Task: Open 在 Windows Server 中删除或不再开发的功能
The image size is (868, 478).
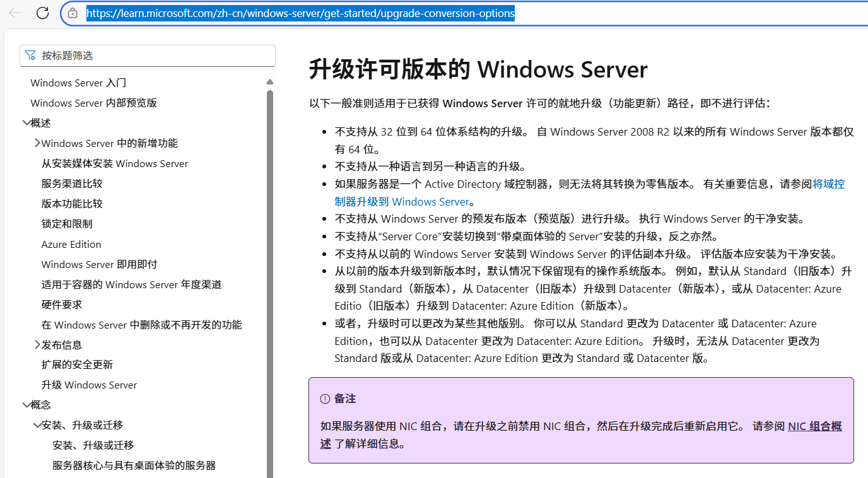Action: tap(142, 325)
